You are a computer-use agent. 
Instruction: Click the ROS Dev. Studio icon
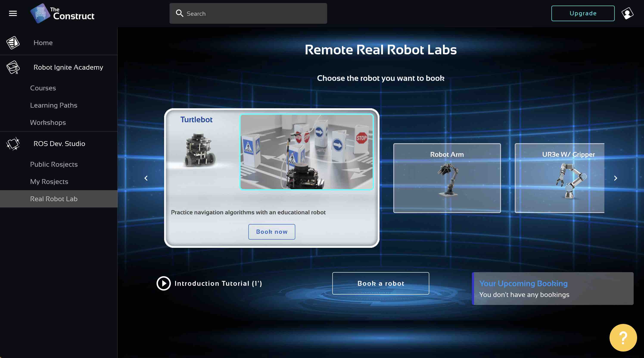click(13, 144)
